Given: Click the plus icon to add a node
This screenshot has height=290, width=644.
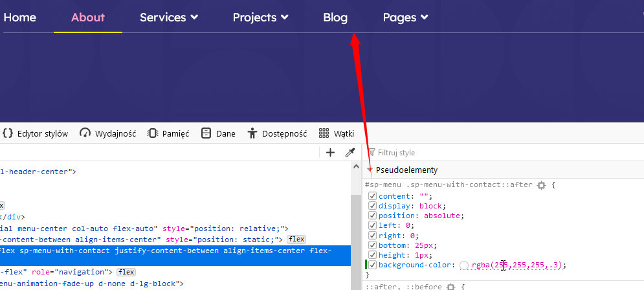Looking at the screenshot, I should point(330,153).
